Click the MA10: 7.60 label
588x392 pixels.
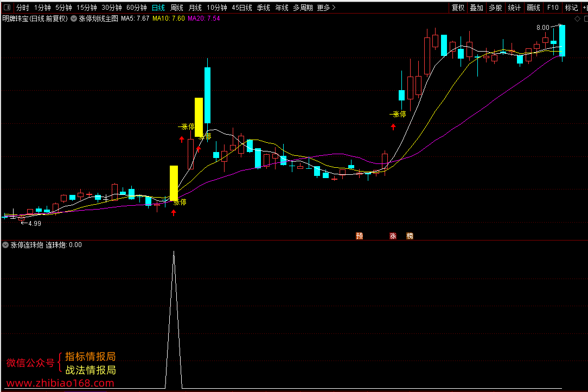[x=169, y=18]
